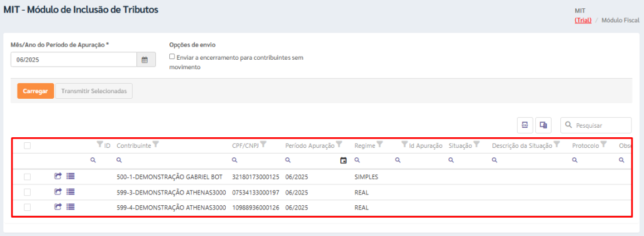Click search operator icon under Regime column
The width and height of the screenshot is (644, 236).
click(357, 160)
